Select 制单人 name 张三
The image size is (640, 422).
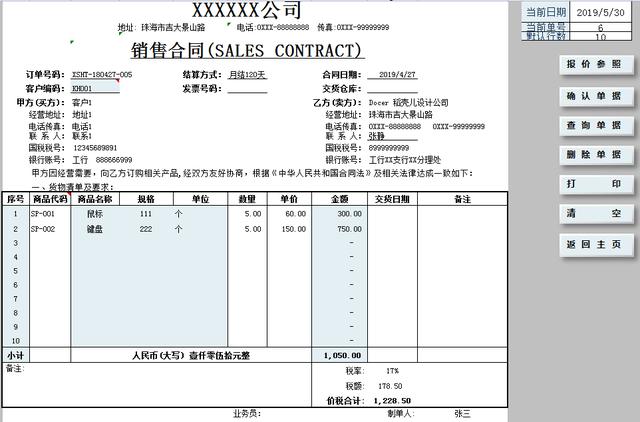coord(462,414)
